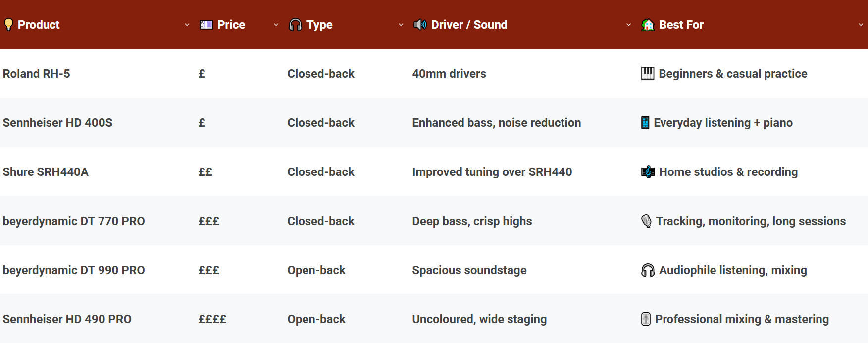
Task: Select the headphones icon in the Type header
Action: pos(295,24)
